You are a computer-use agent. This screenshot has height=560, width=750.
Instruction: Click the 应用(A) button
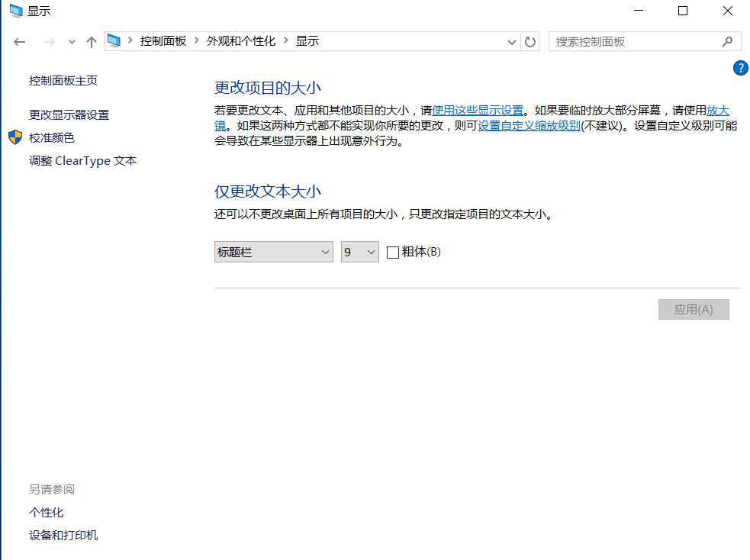[x=694, y=310]
